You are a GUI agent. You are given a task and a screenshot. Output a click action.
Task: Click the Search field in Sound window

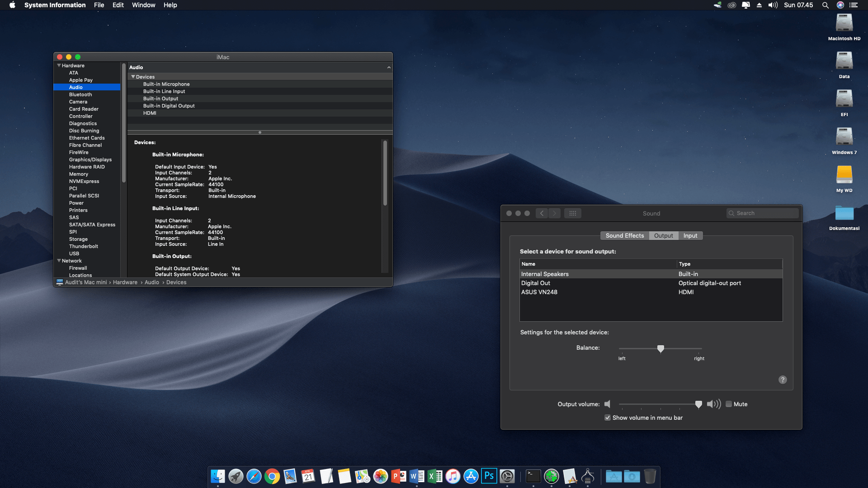tap(762, 213)
